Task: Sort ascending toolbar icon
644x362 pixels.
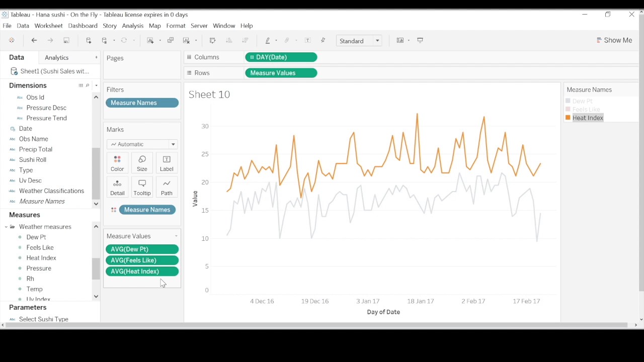Action: tap(229, 41)
